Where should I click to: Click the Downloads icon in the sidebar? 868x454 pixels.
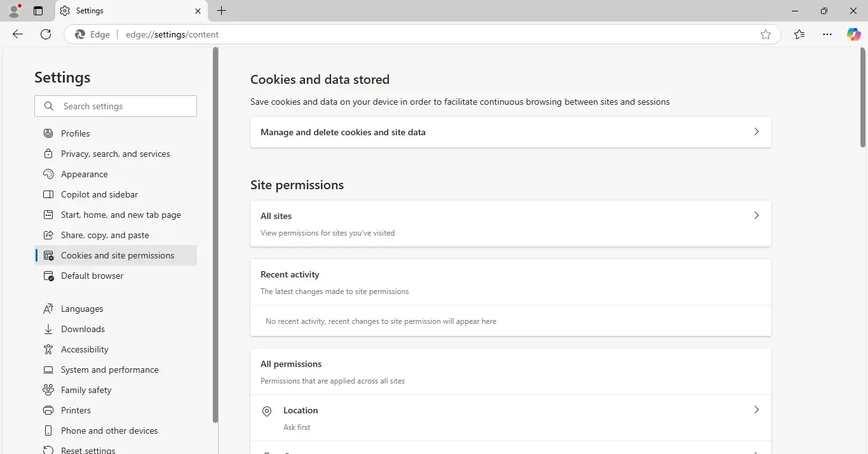[x=48, y=329]
